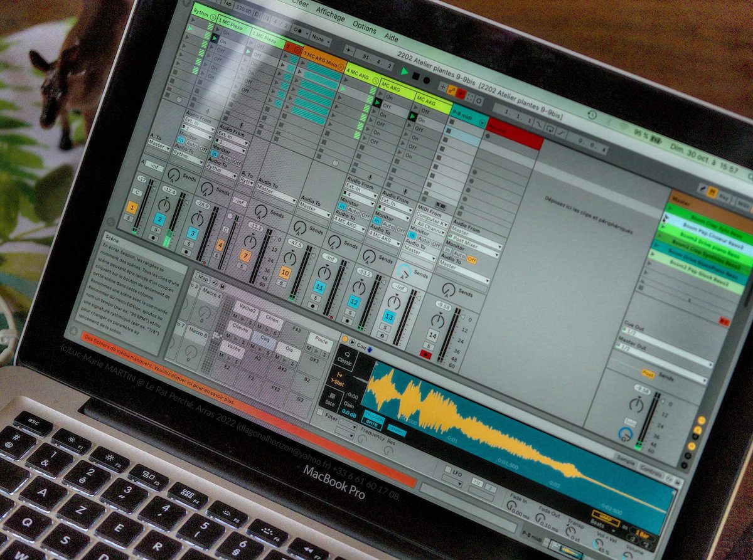Select the 1-Shot playback mode icon
Viewport: 753px width, 560px height.
[338, 378]
